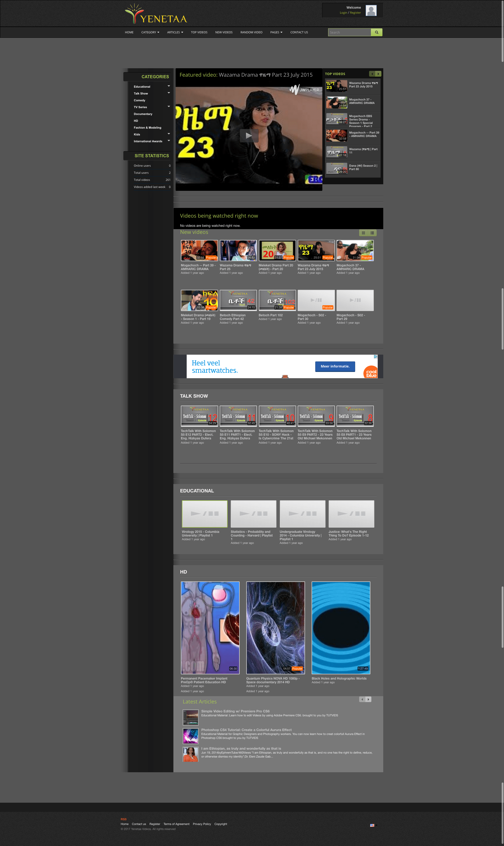Click the RSS feed icon in the footer

[124, 819]
